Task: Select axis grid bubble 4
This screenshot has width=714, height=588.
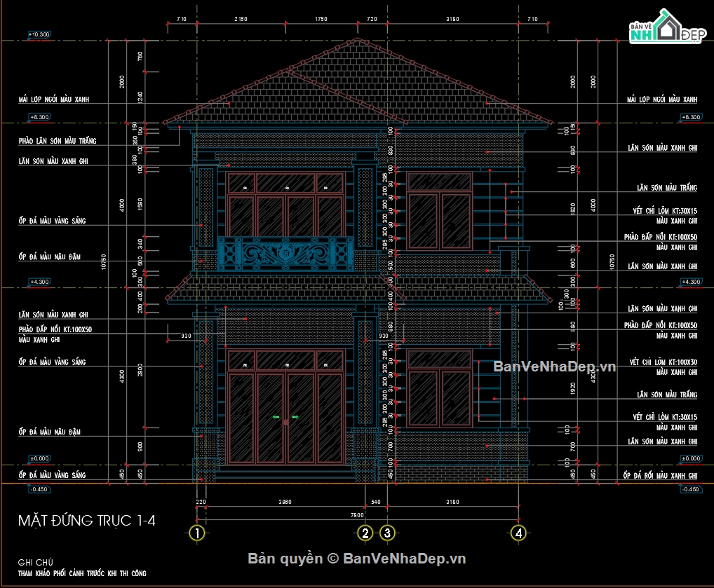Action: [519, 533]
